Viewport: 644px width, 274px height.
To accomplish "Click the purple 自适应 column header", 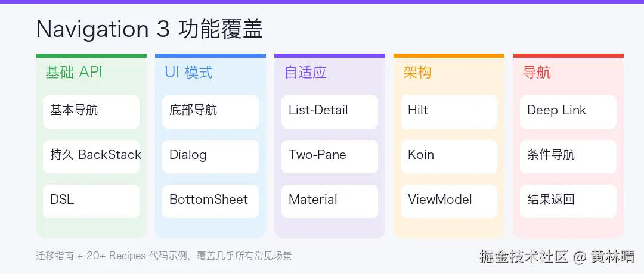I will 305,73.
